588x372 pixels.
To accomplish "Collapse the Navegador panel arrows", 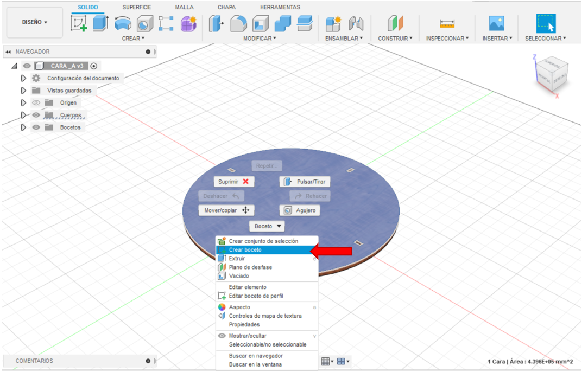I will (x=8, y=52).
